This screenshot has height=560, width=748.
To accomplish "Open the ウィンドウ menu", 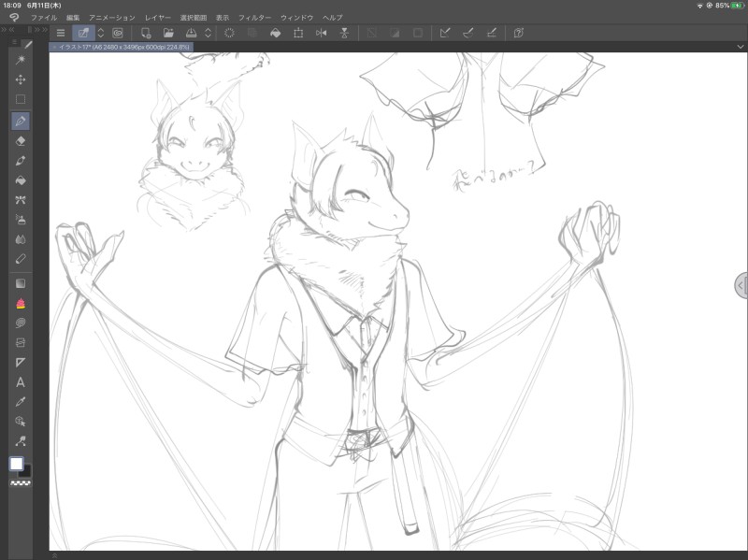I will tap(296, 18).
